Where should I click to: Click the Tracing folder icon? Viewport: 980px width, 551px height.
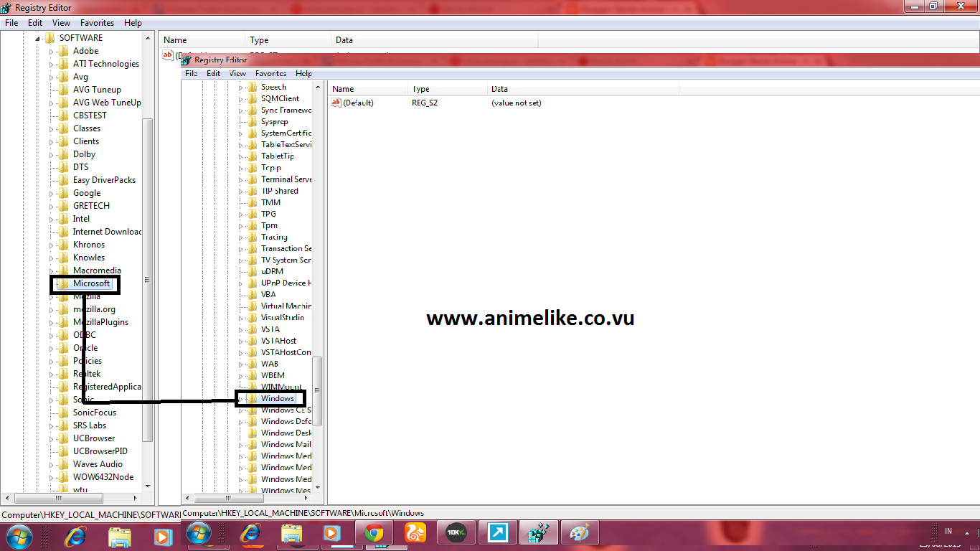252,237
